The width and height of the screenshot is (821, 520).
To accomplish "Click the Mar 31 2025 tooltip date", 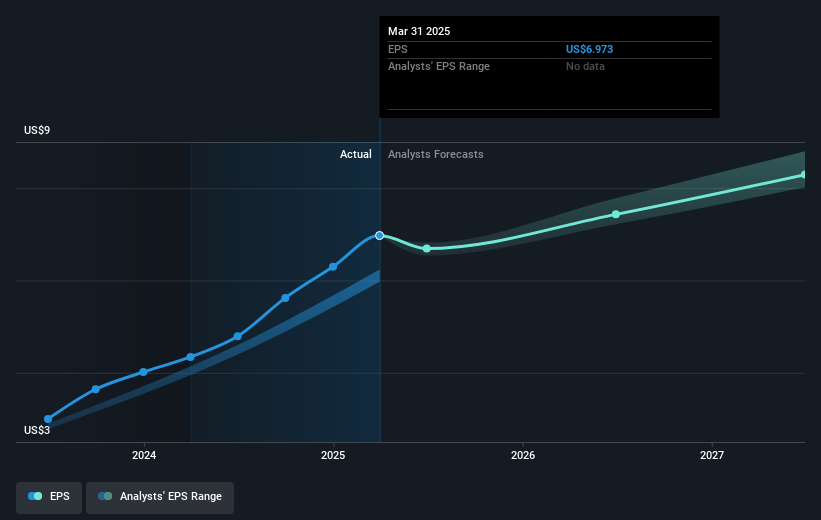I will 419,31.
